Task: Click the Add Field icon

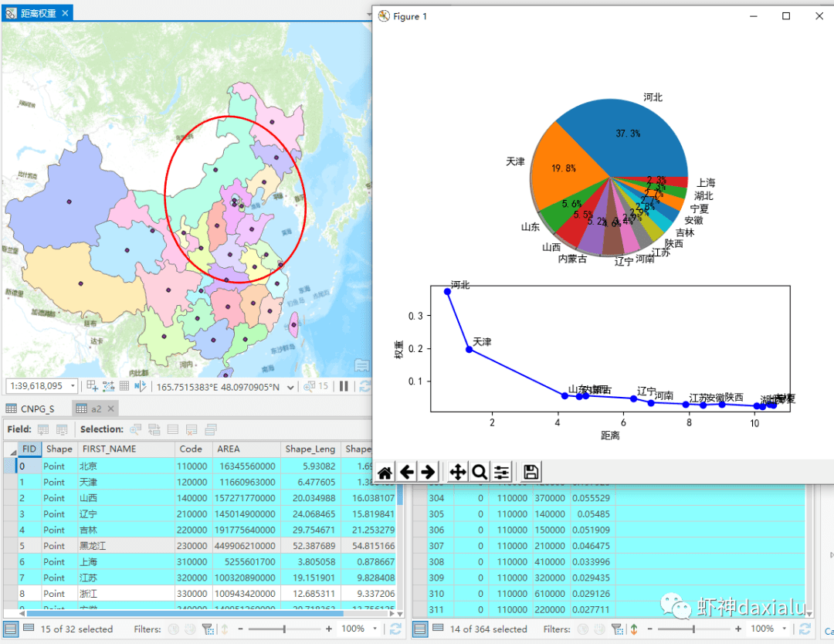Action: 43,429
